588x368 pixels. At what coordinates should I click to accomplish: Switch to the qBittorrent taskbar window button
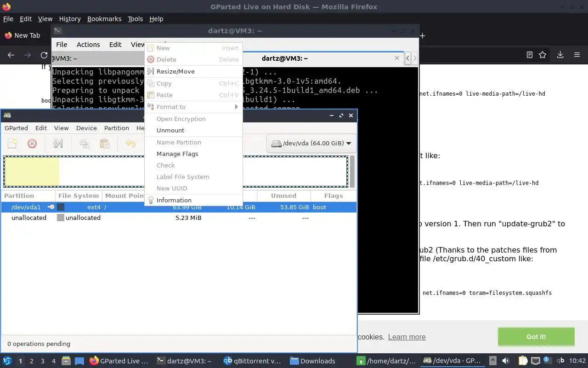[x=252, y=361]
